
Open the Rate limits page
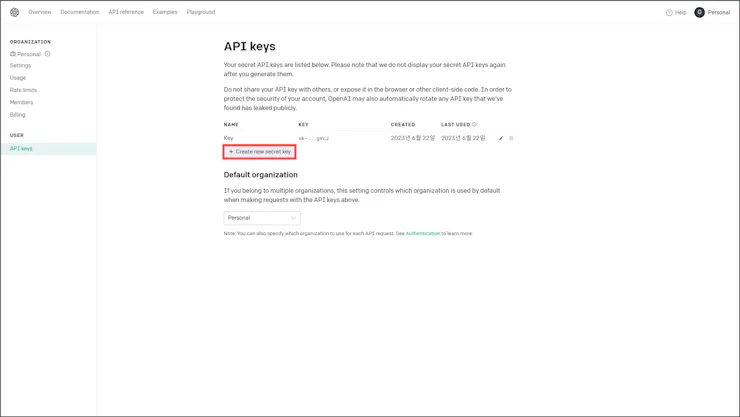[x=23, y=90]
